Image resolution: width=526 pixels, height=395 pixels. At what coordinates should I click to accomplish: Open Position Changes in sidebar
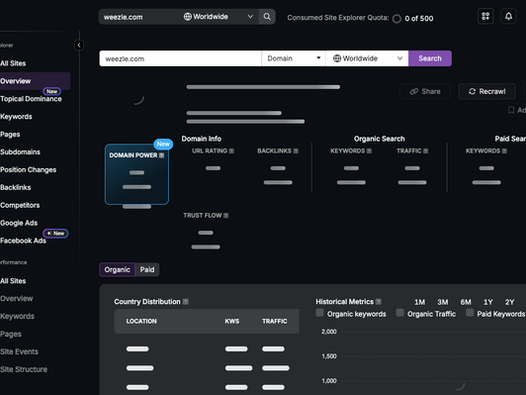click(28, 170)
